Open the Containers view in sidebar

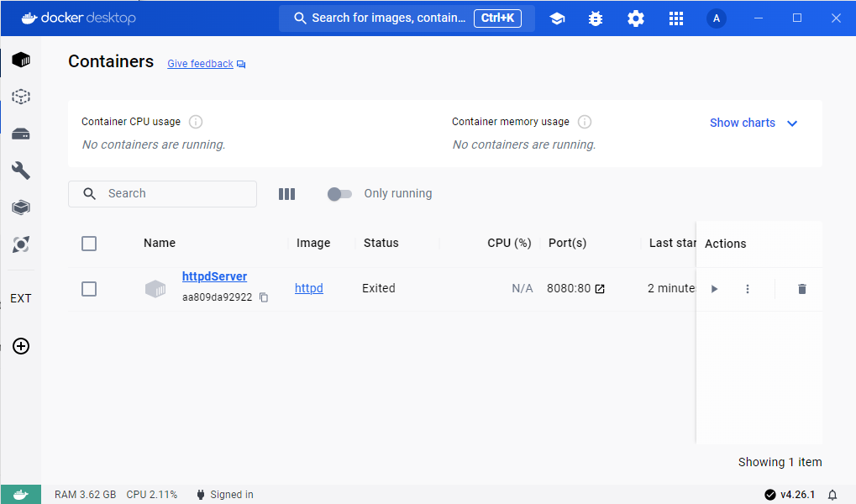tap(21, 60)
